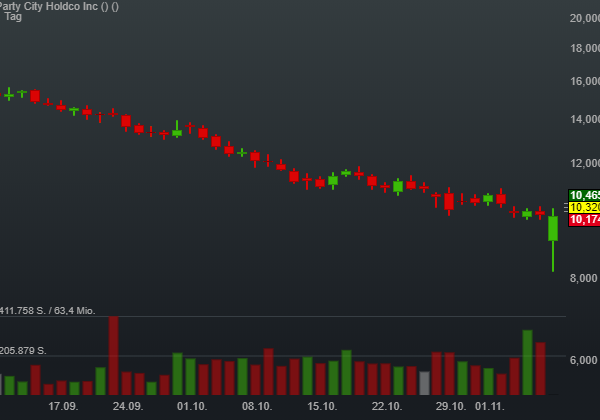Click the 29.10. date label
The width and height of the screenshot is (600, 420).
[x=451, y=406]
